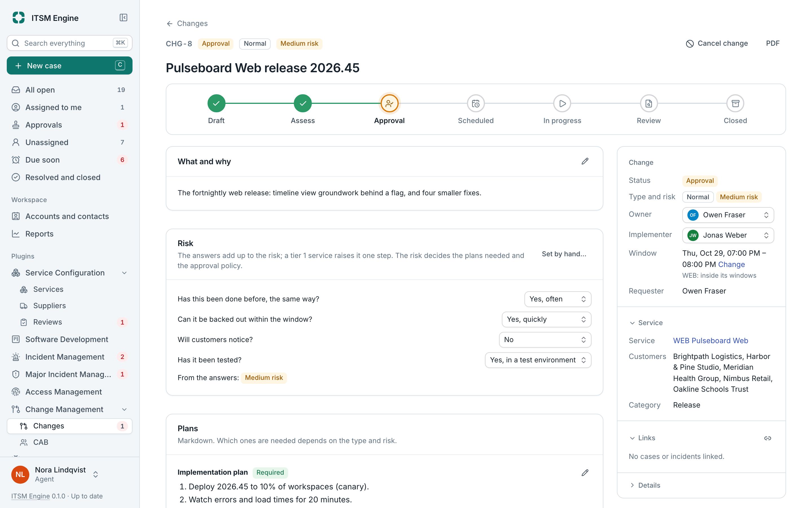Click the Search everything field
Image resolution: width=812 pixels, height=508 pixels.
69,43
